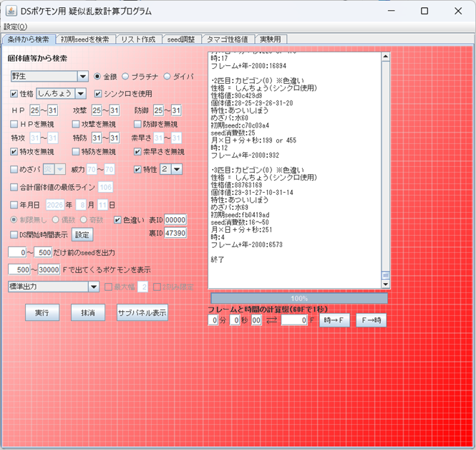Open the 特性 value 2 dropdown

click(x=177, y=169)
